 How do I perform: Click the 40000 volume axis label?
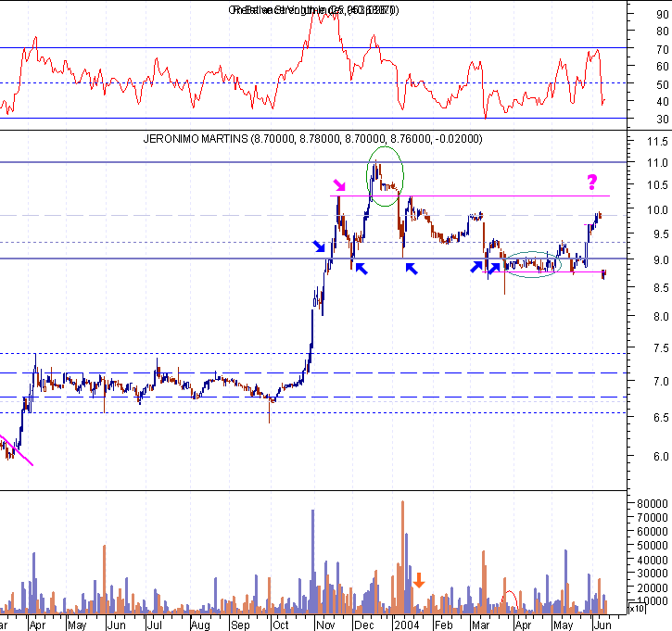[652, 560]
